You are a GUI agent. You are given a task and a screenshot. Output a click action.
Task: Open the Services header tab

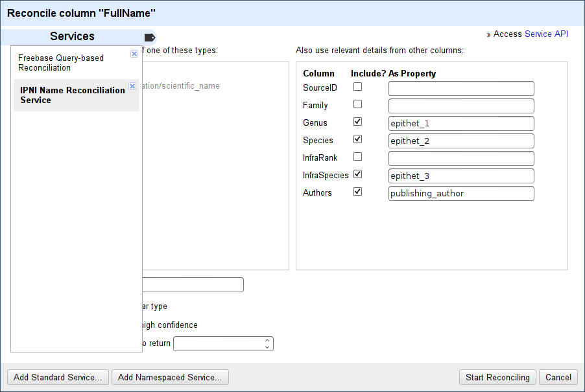pos(73,36)
